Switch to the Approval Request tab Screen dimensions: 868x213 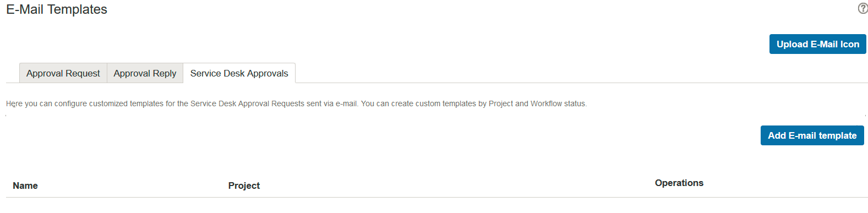coord(63,73)
